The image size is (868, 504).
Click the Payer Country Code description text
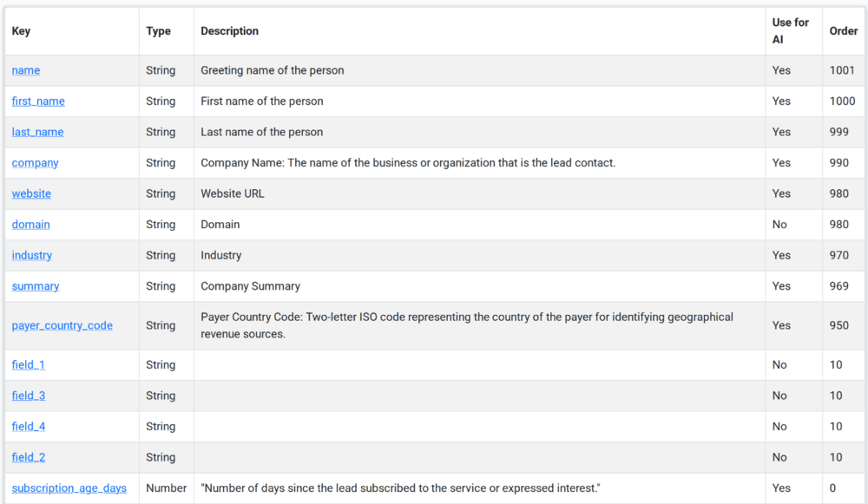pyautogui.click(x=467, y=325)
